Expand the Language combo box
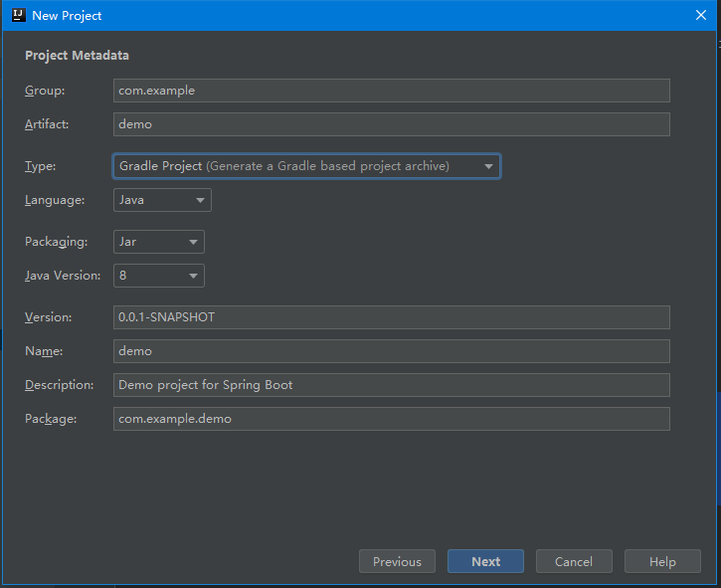The height and width of the screenshot is (588, 721). coord(162,200)
